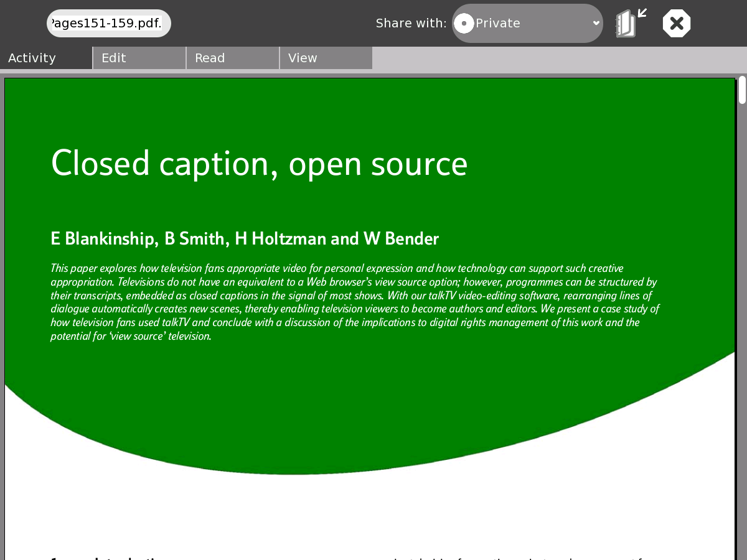
Task: Click the authors line starting with E Blankinship
Action: [x=245, y=239]
